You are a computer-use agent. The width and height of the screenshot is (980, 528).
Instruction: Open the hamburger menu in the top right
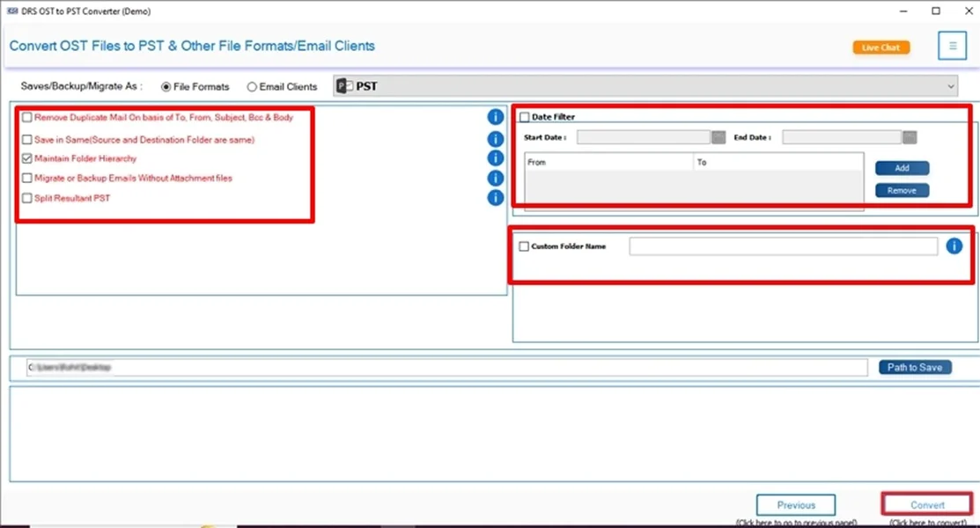point(952,45)
